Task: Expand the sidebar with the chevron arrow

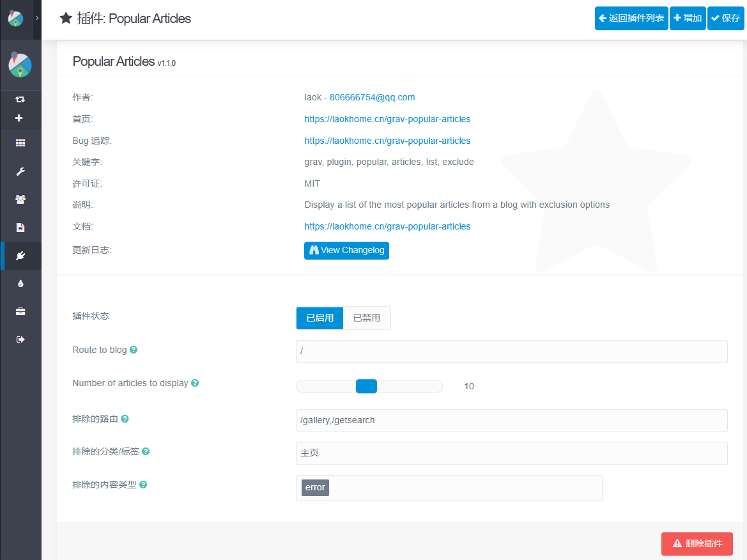Action: (37, 19)
